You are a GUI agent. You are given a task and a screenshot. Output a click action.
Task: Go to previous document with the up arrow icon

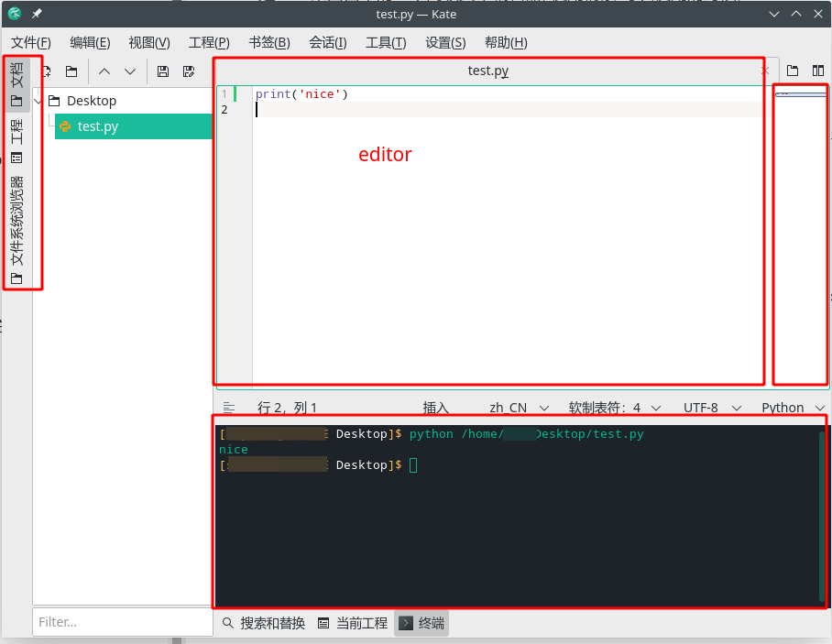coord(104,71)
